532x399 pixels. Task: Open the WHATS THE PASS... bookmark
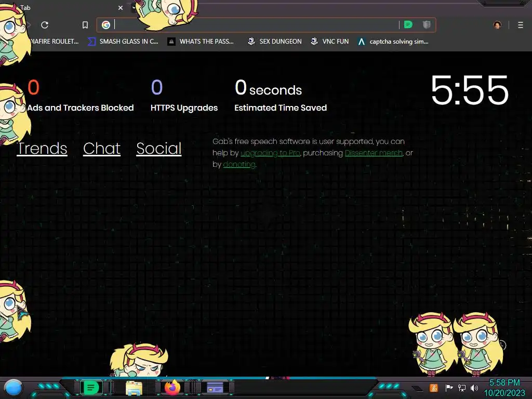pyautogui.click(x=201, y=42)
